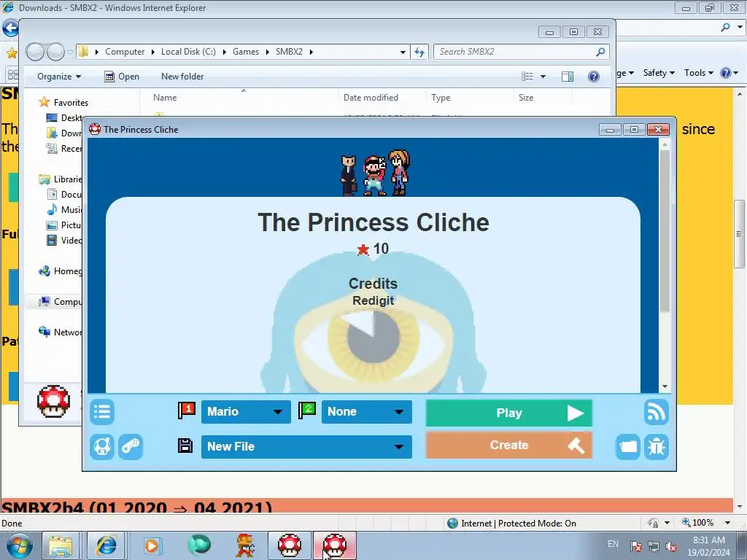747x560 pixels.
Task: Open Windows Explorer from the taskbar
Action: click(61, 545)
